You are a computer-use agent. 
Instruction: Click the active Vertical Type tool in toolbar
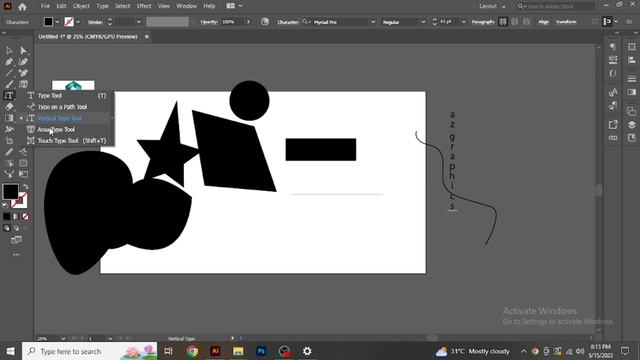pyautogui.click(x=9, y=96)
